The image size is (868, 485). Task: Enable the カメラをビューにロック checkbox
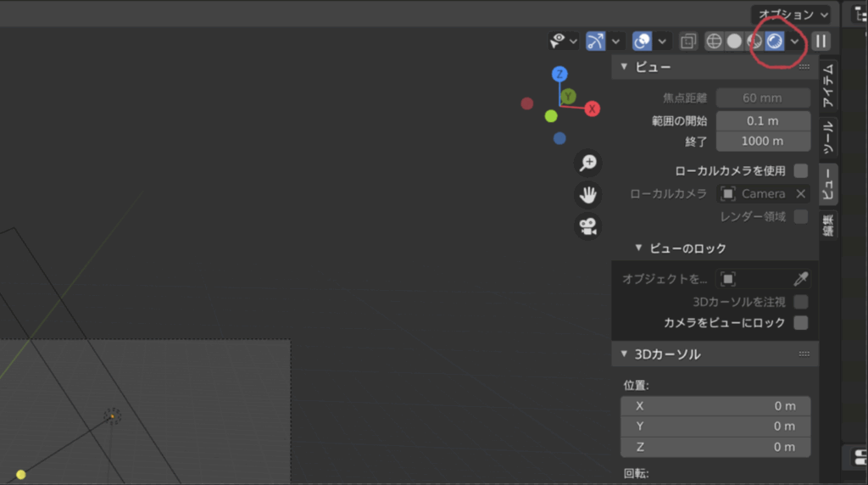click(800, 323)
